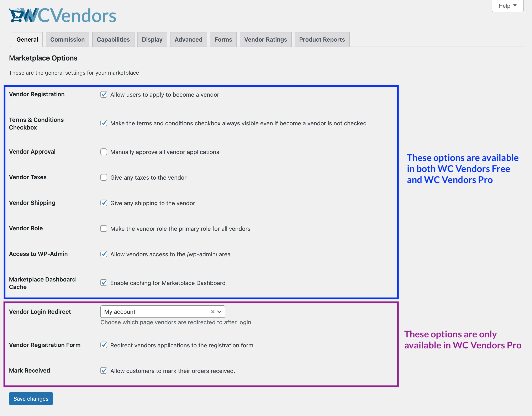Image resolution: width=532 pixels, height=416 pixels.
Task: Click the Terms & Conditions Checkbox label
Action: tap(36, 124)
